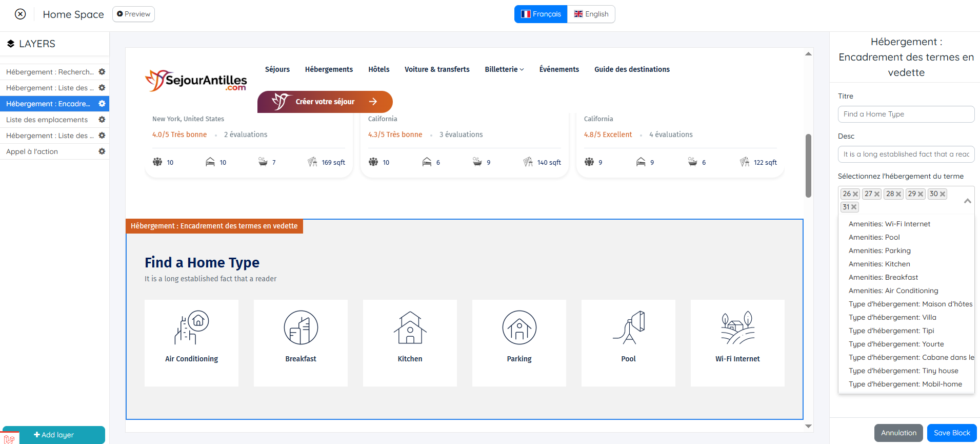Click the gear icon for Liste des emplacements layer

tap(102, 120)
